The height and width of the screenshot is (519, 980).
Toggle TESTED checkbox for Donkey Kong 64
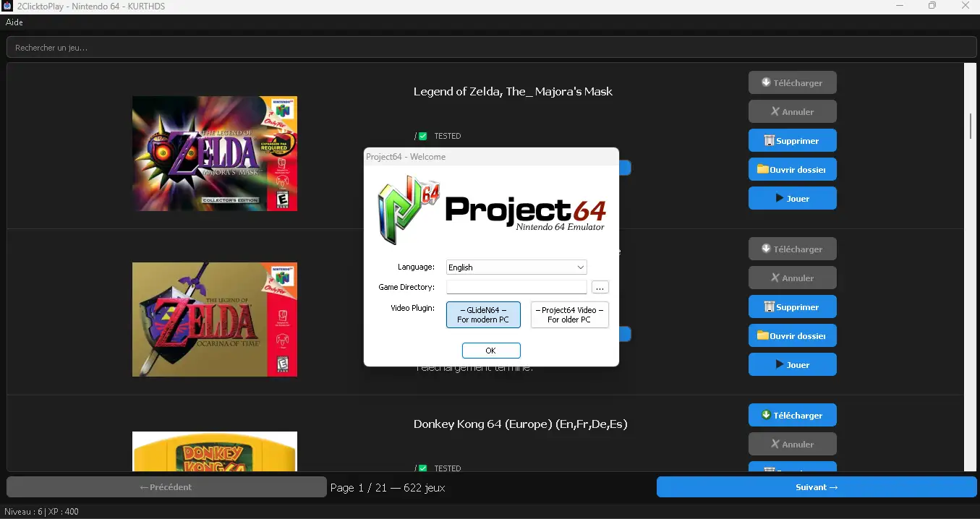(423, 468)
